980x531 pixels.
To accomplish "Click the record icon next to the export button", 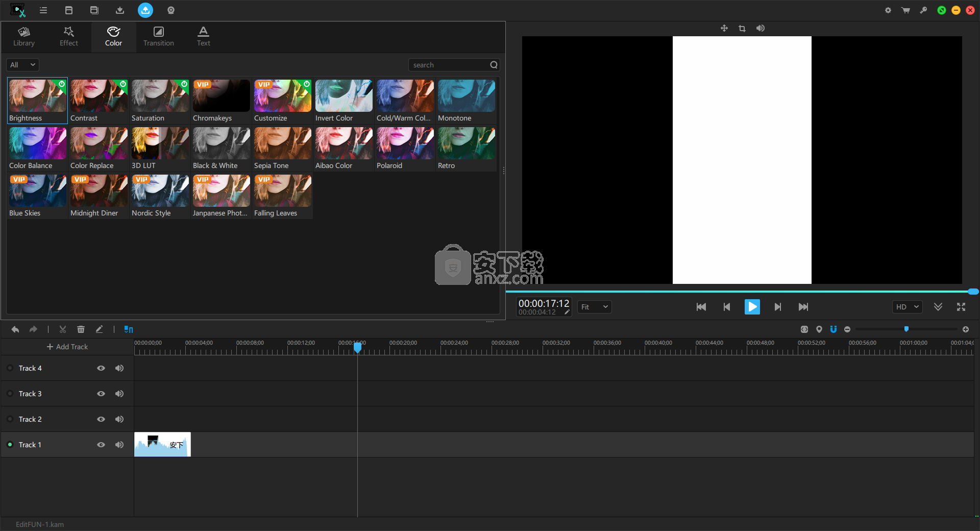I will pos(171,10).
